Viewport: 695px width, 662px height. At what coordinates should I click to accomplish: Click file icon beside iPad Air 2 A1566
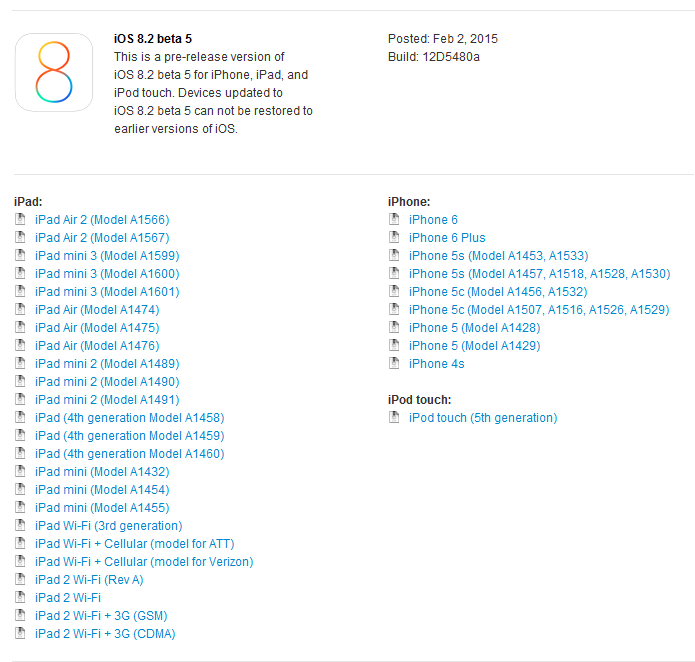click(x=20, y=219)
